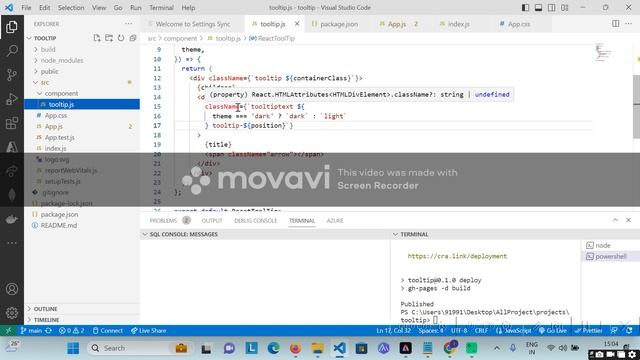Screen dimensions: 640x360
Task: Click Go Live in status bar
Action: [x=553, y=331]
